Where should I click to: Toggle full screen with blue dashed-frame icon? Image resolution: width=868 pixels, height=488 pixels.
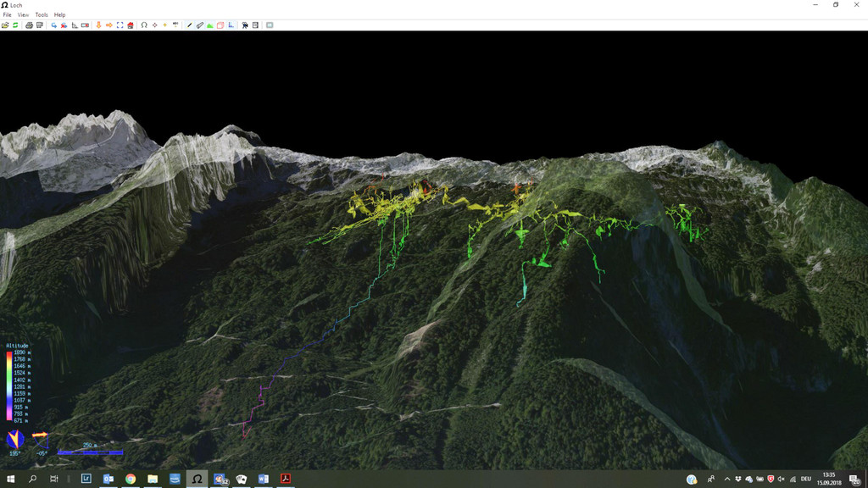pyautogui.click(x=120, y=25)
